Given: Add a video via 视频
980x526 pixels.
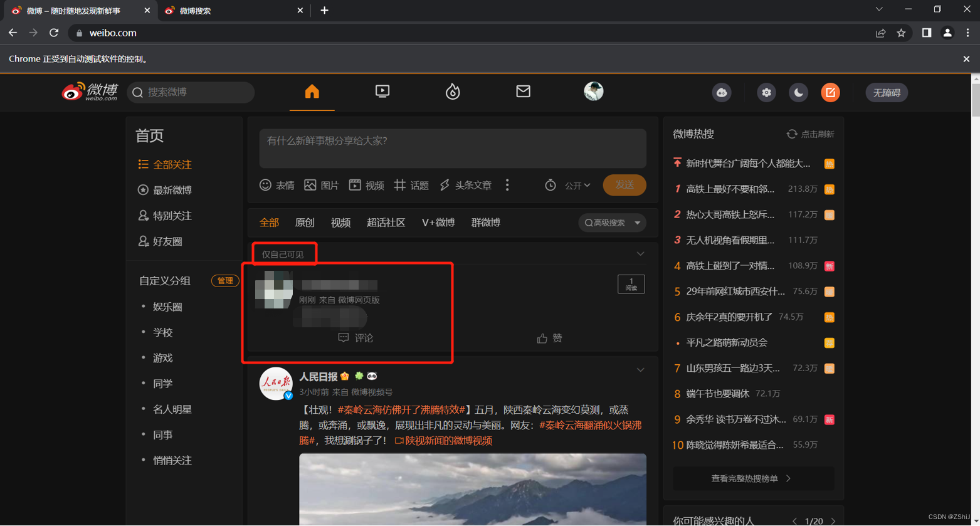Looking at the screenshot, I should tap(366, 185).
